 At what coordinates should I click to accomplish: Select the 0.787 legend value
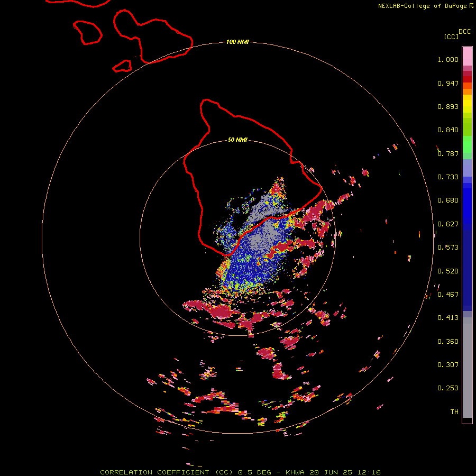tap(448, 153)
